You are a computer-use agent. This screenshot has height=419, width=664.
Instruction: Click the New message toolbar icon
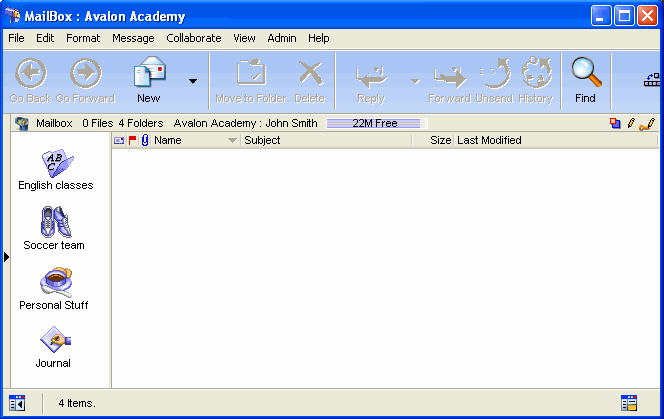point(148,76)
